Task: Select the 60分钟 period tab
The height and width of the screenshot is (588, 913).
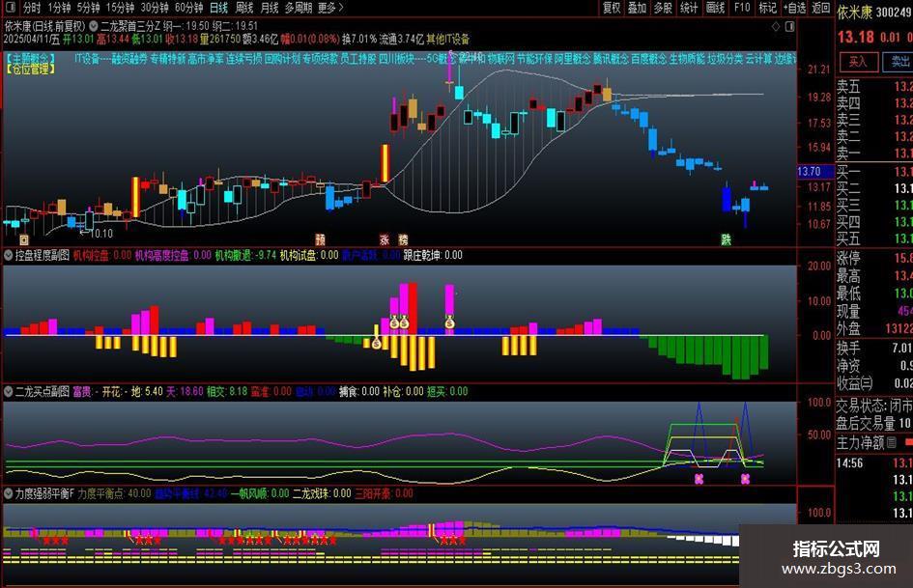Action: click(188, 8)
